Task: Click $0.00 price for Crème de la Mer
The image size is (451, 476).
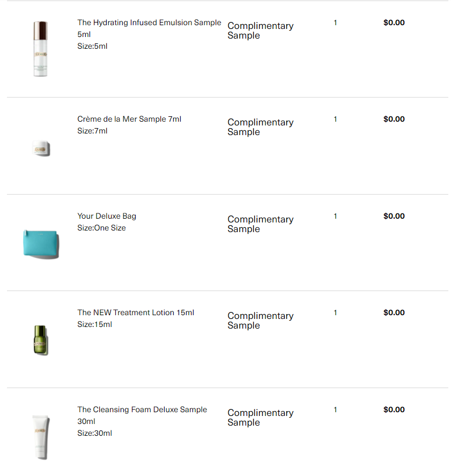Action: (x=394, y=119)
